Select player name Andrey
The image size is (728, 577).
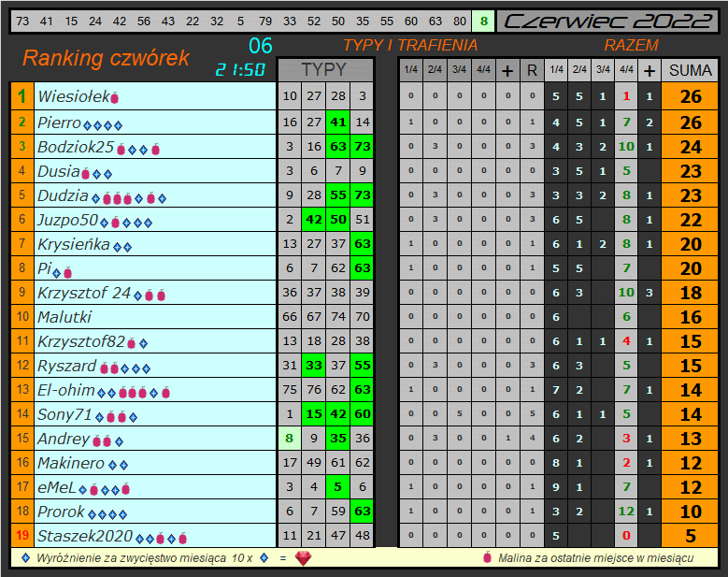coord(64,439)
